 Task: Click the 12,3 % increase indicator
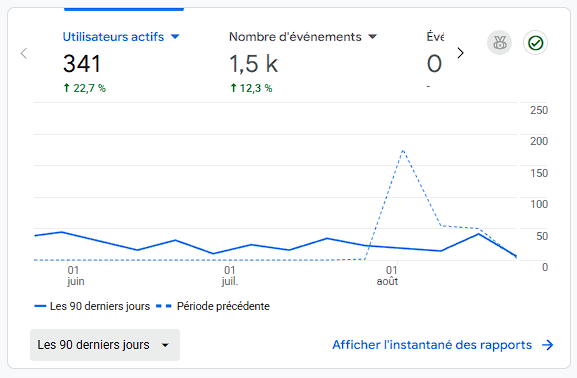coord(251,88)
